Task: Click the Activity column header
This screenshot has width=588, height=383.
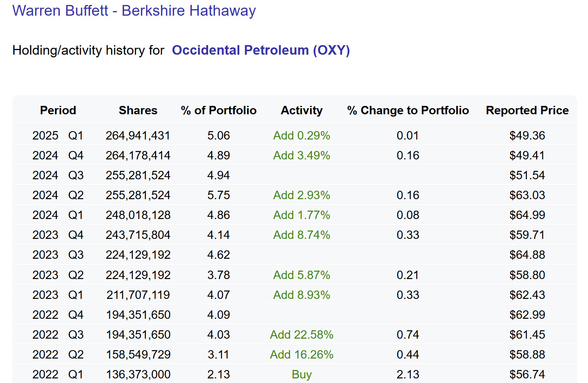Action: pos(302,110)
